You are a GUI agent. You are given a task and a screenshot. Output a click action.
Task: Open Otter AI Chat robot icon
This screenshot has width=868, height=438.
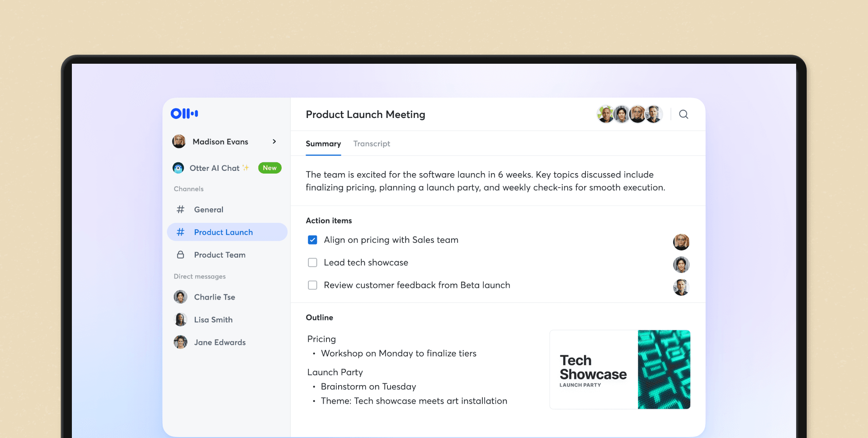point(178,168)
